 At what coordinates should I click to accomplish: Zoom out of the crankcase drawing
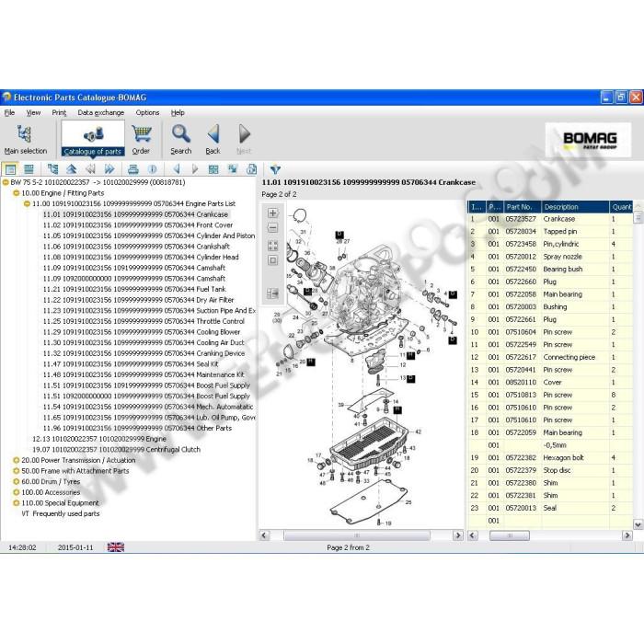click(272, 228)
